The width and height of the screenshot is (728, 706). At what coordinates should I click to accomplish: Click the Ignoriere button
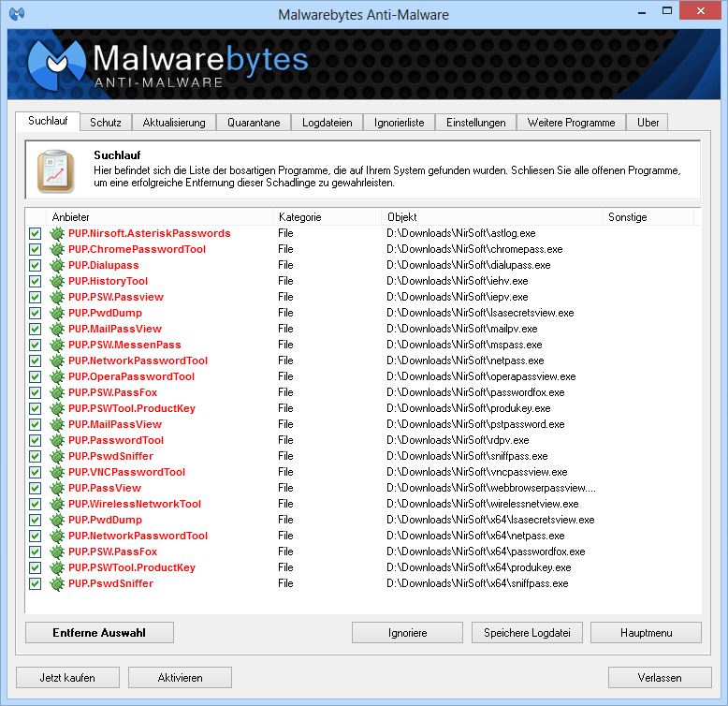click(407, 633)
